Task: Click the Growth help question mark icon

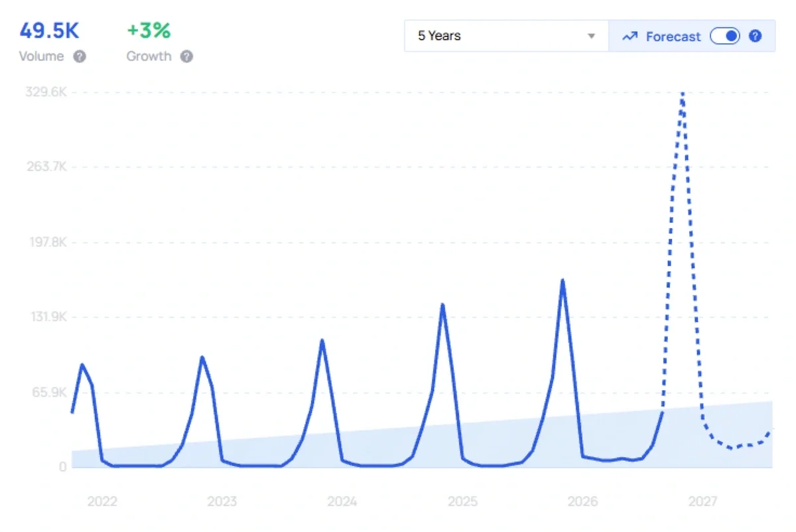Action: [x=187, y=56]
